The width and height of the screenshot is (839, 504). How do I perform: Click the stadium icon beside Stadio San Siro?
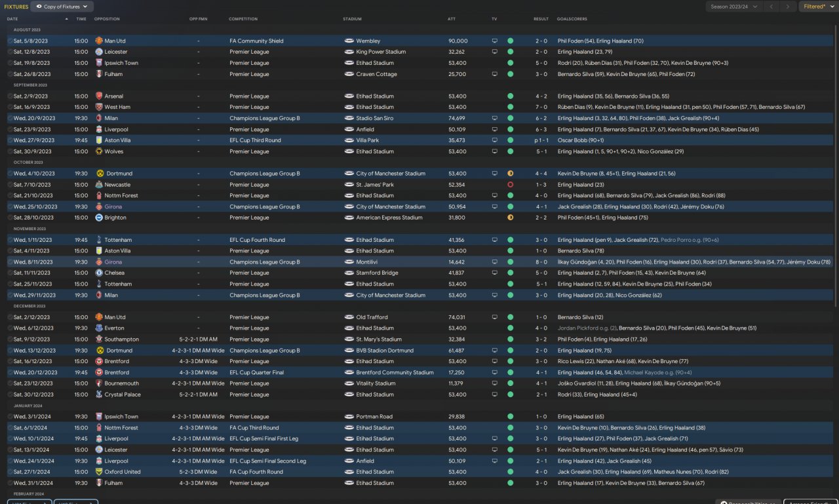(349, 119)
